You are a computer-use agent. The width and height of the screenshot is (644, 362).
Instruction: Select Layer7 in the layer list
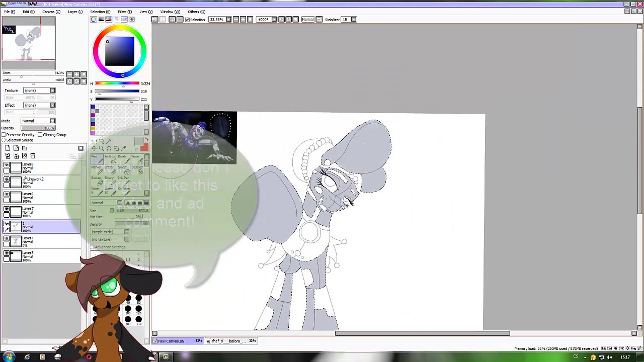(41, 212)
